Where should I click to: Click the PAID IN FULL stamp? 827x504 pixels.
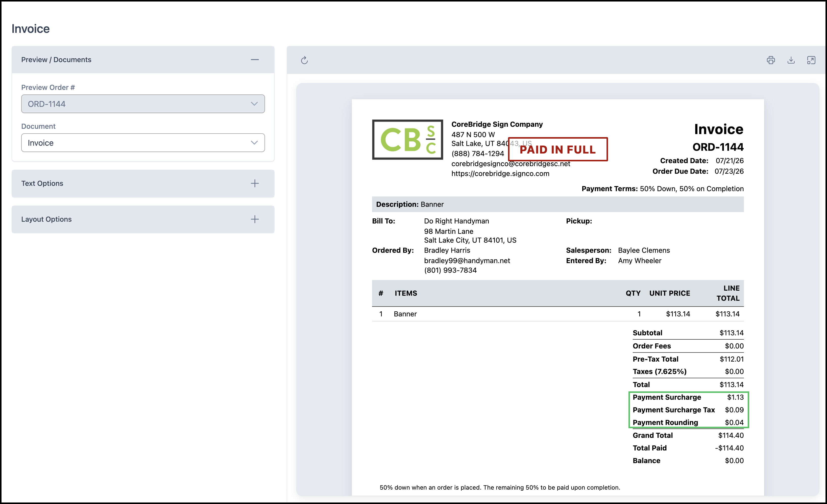pos(558,149)
